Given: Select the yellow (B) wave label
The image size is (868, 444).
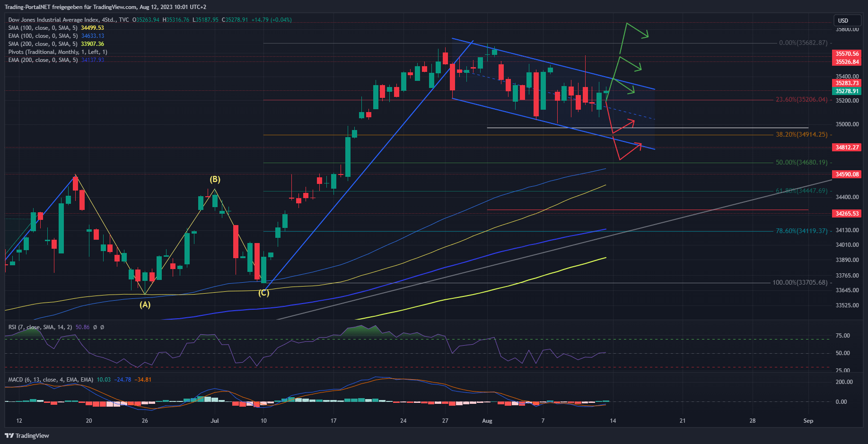Looking at the screenshot, I should point(215,179).
